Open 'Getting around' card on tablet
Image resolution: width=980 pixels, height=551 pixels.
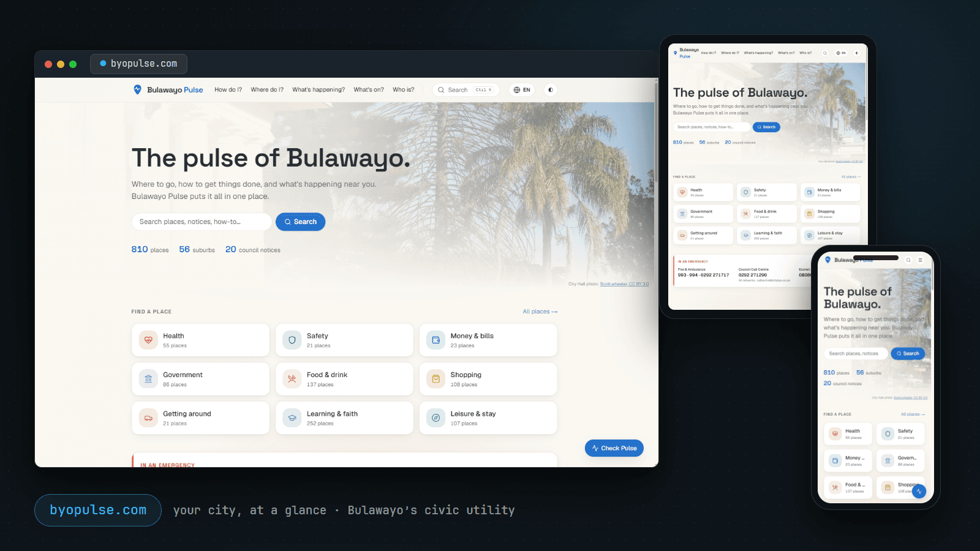coord(703,235)
